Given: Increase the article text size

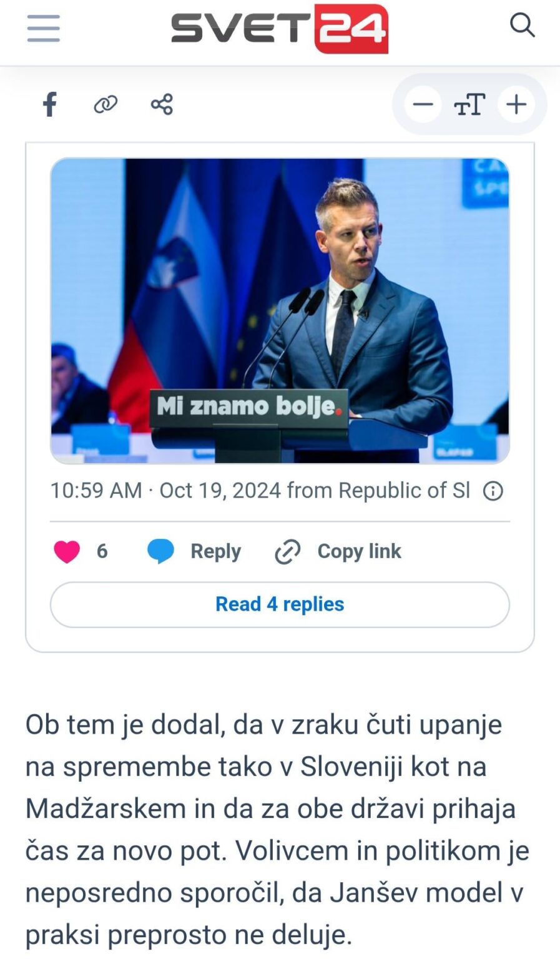Looking at the screenshot, I should 516,104.
